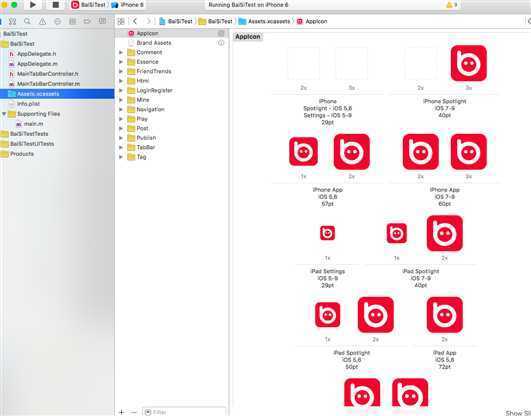
Task: Click BaiSiTest project in the jump bar
Action: 176,21
